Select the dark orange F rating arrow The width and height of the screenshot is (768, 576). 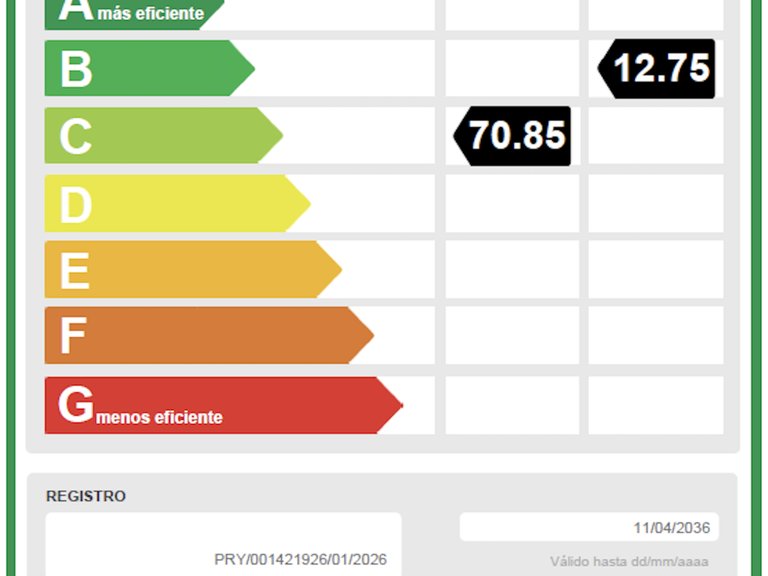[x=209, y=336]
